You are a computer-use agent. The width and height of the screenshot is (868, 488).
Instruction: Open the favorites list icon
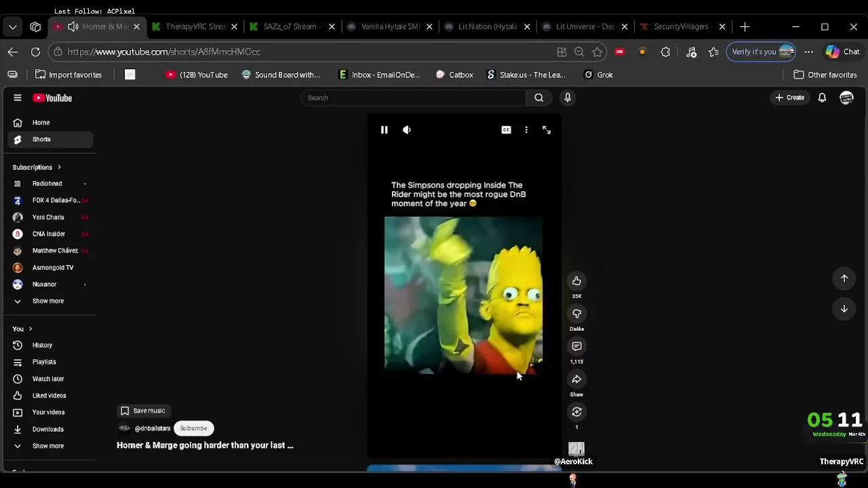(713, 52)
